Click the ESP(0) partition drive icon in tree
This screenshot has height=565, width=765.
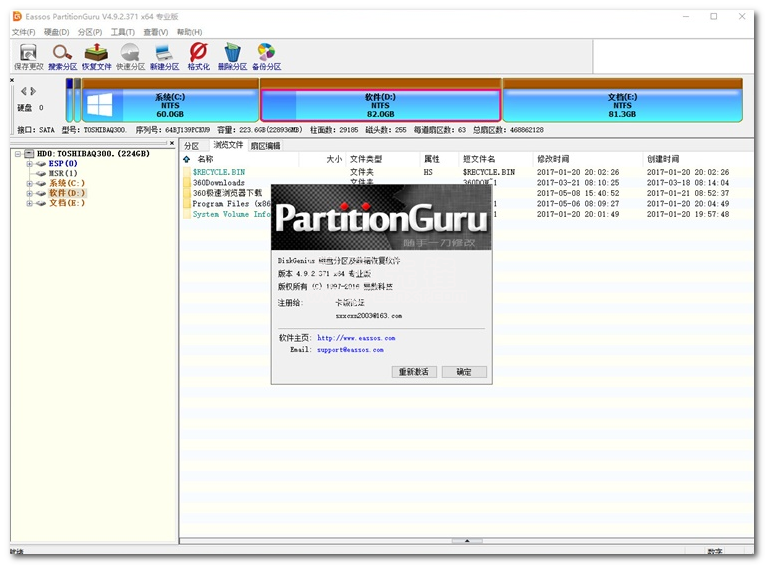tap(40, 164)
